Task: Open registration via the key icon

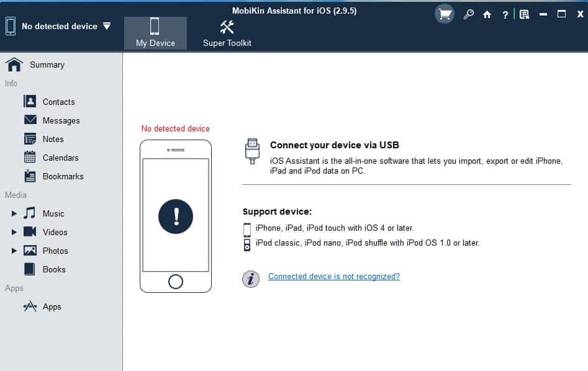Action: [x=468, y=15]
